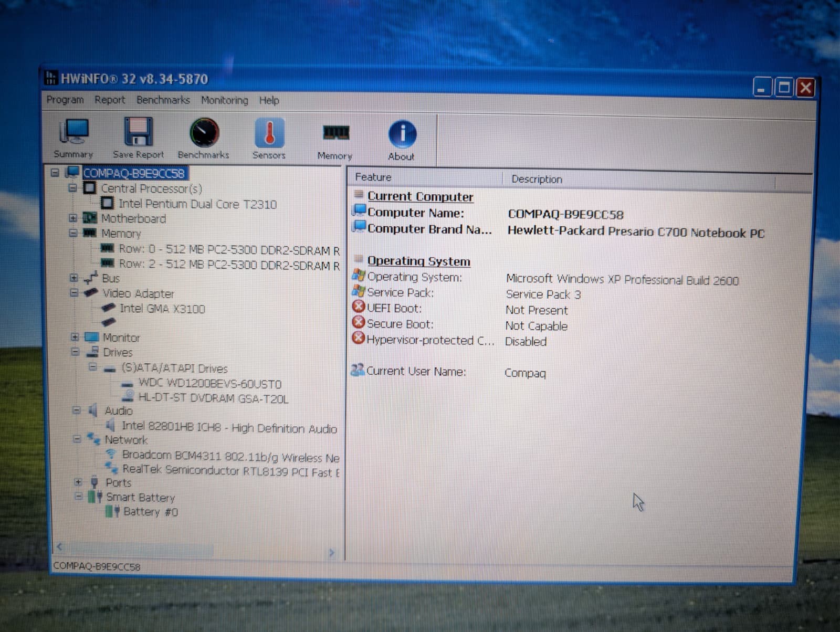The height and width of the screenshot is (632, 840).
Task: Expand the Monitor node
Action: click(75, 337)
